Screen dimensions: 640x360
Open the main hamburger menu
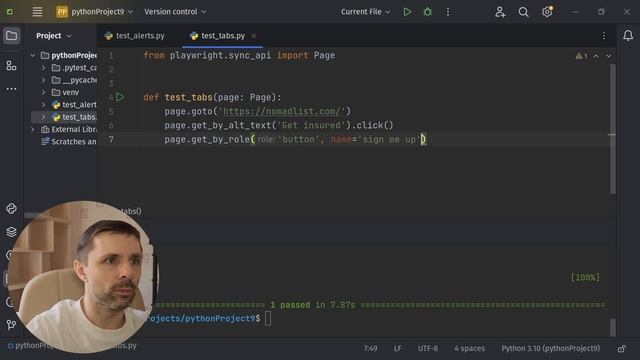[37, 12]
